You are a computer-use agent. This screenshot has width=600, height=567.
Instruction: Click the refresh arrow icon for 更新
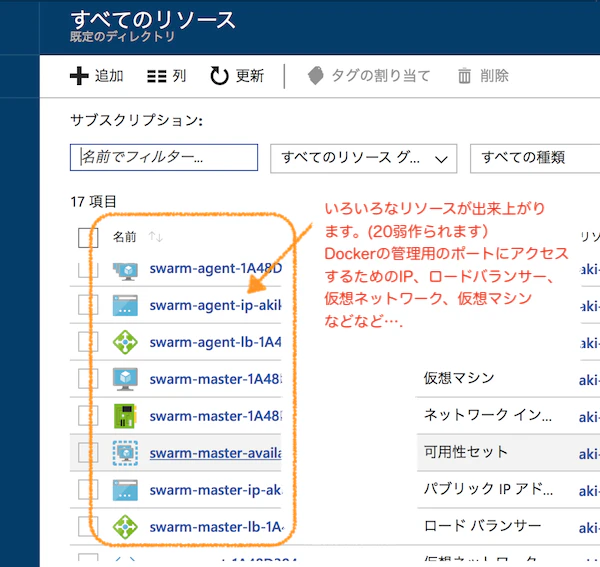pyautogui.click(x=219, y=75)
